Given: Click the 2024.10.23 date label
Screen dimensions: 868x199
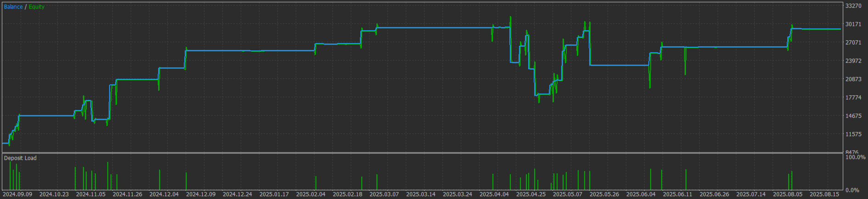Looking at the screenshot, I should pyautogui.click(x=54, y=194).
